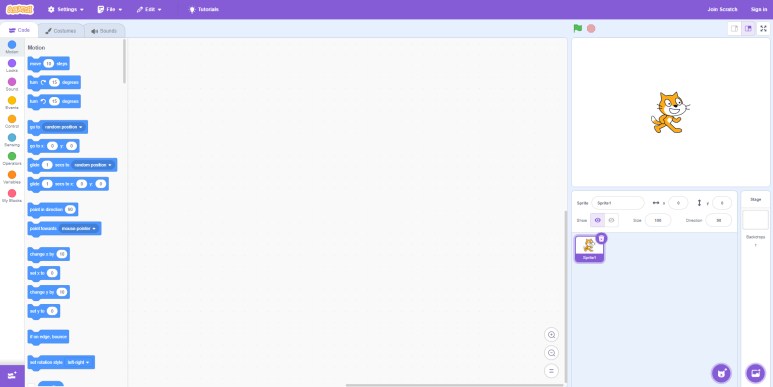Click the block palette vertical scrollbar

click(124, 61)
